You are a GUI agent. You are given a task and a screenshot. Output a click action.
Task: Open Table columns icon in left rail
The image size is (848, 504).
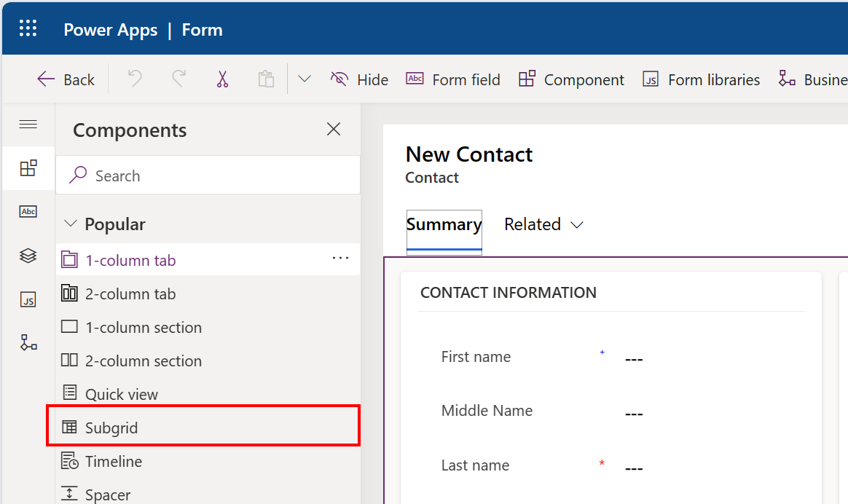[x=28, y=212]
